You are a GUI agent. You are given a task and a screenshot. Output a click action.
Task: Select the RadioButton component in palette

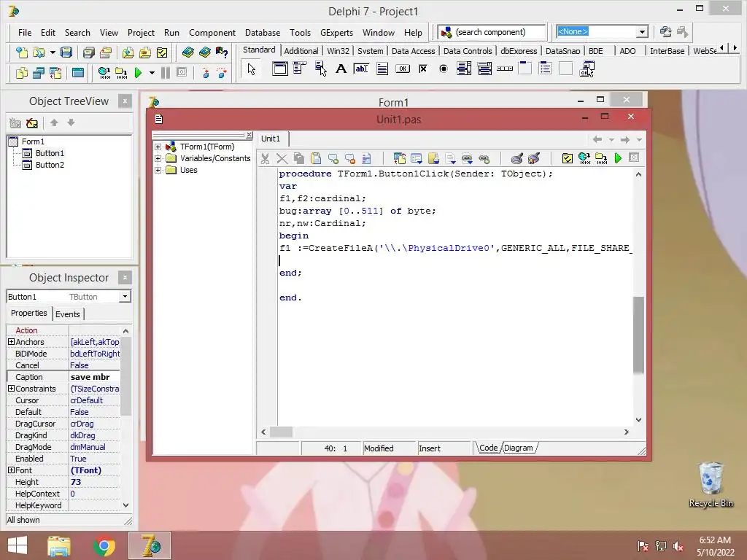pyautogui.click(x=444, y=69)
